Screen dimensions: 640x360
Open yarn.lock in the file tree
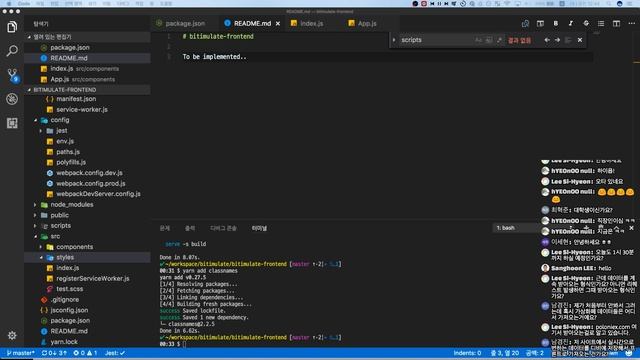pos(64,342)
